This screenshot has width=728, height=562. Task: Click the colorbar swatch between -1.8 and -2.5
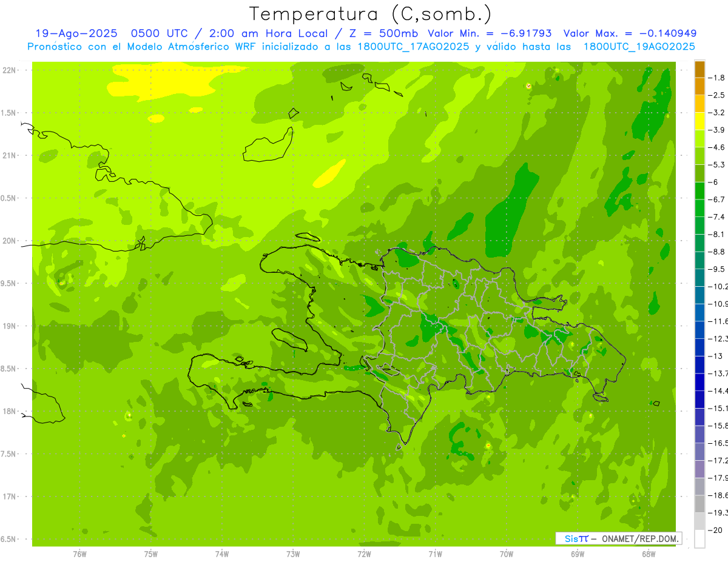[699, 86]
